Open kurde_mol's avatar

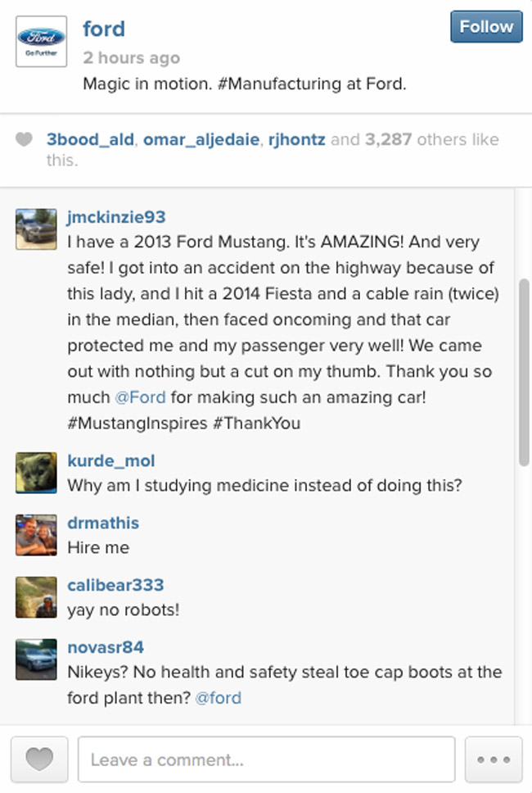[35, 473]
